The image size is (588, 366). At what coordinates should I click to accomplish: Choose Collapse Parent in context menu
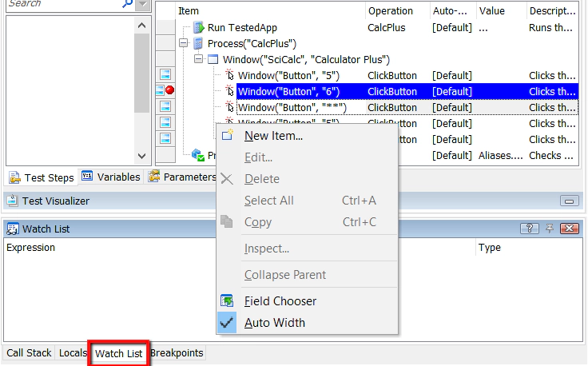[307, 275]
